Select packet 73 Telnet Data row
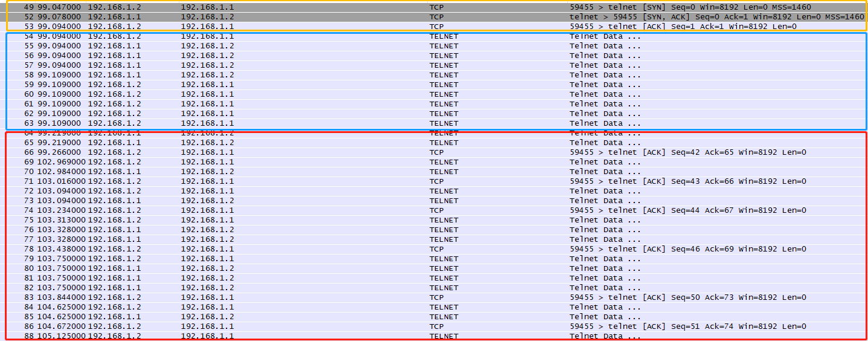 coord(423,201)
